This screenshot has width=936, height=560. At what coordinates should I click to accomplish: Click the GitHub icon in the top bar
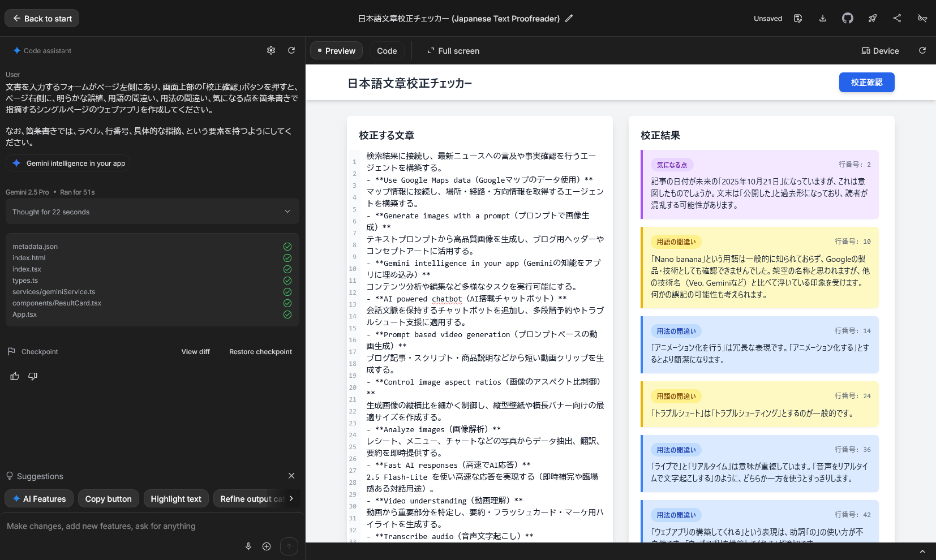coord(847,18)
